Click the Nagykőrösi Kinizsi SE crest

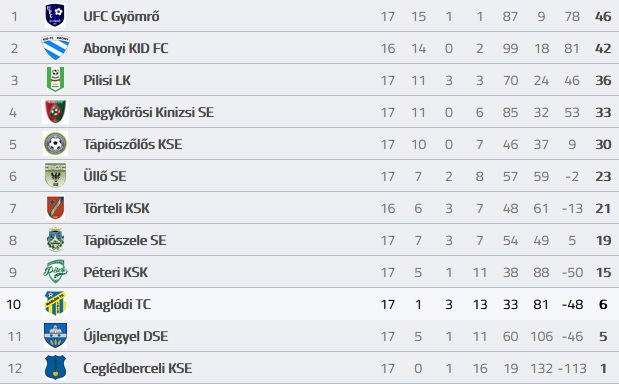[x=55, y=112]
